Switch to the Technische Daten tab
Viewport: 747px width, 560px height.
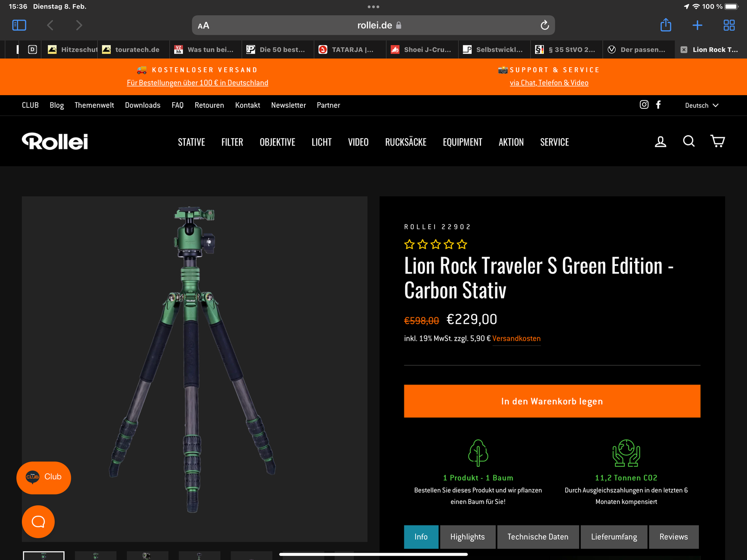point(538,537)
